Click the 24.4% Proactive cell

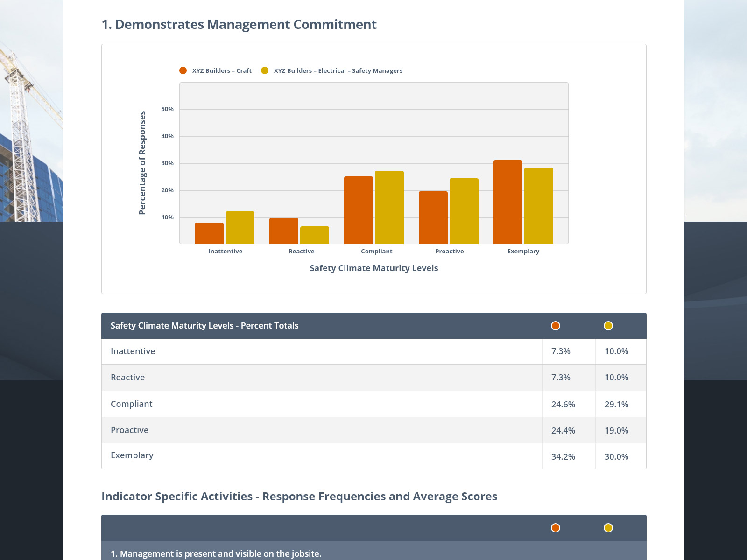coord(569,430)
